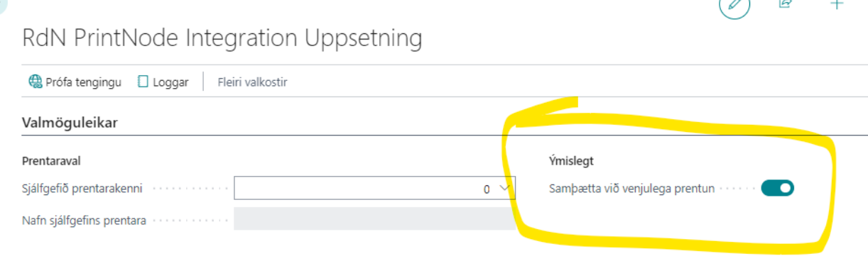Click the Prentaraval group heading
Viewport: 868px width, 261px height.
pyautogui.click(x=51, y=161)
